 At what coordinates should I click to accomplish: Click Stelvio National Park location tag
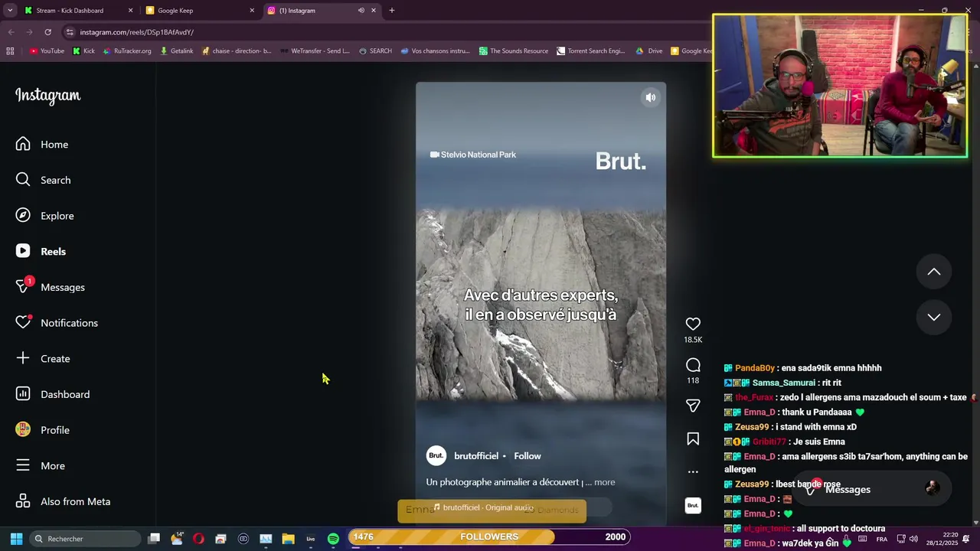[x=472, y=155]
